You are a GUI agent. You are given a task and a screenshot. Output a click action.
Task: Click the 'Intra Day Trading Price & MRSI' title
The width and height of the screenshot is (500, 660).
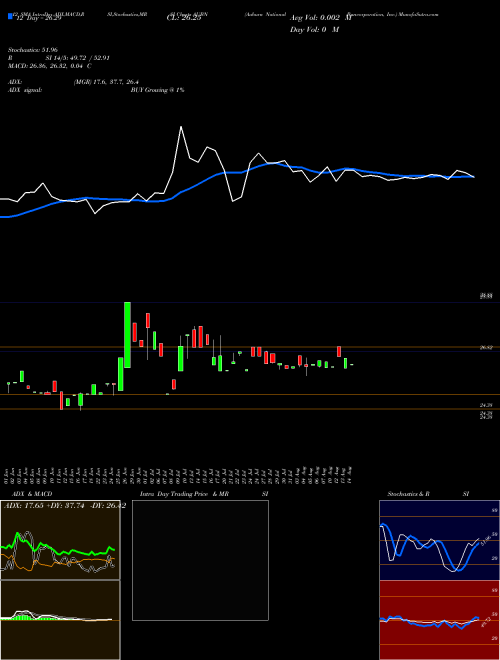pyautogui.click(x=204, y=494)
